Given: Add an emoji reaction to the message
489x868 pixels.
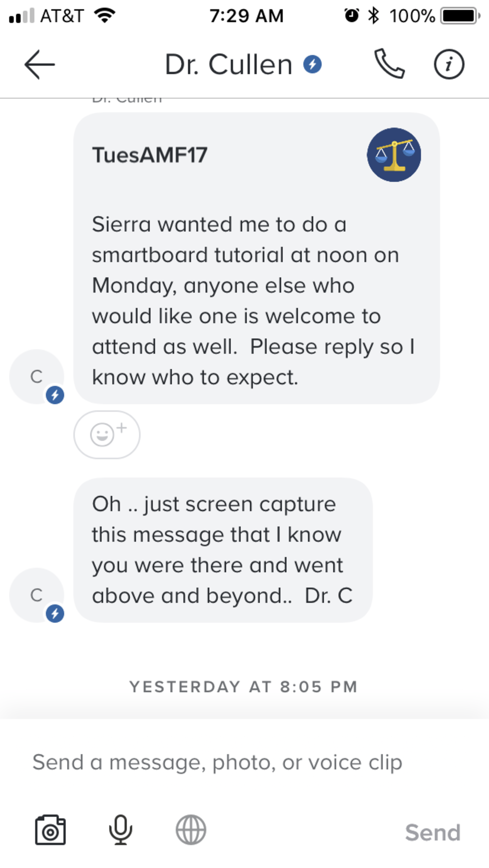Looking at the screenshot, I should (x=107, y=434).
